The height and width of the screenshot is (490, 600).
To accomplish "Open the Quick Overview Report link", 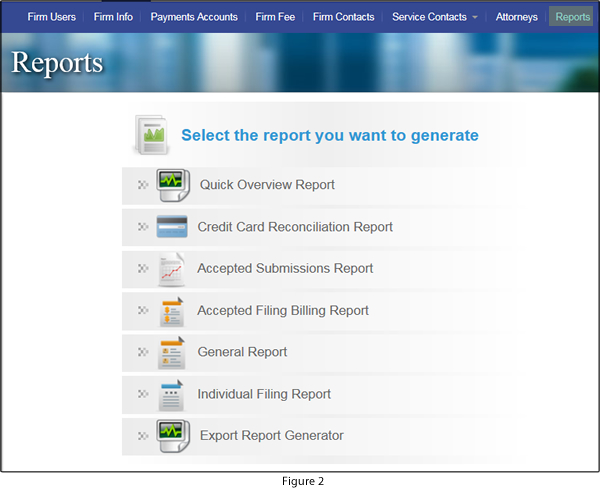I will pyautogui.click(x=267, y=185).
